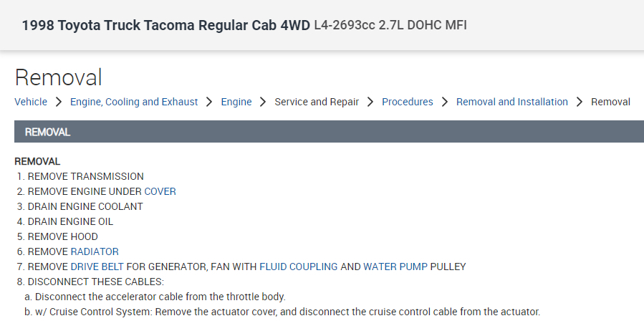Follow the WATER PUMP link
The image size is (644, 331).
[395, 267]
